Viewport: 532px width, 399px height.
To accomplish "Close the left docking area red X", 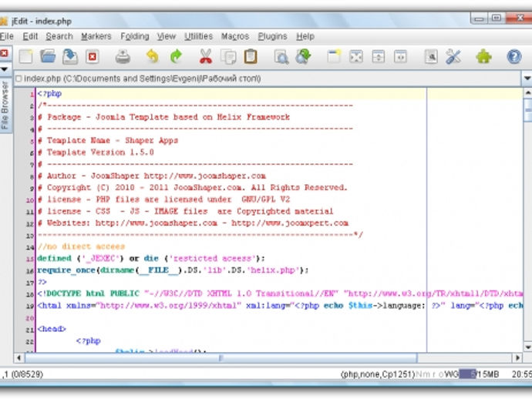I will pos(4,54).
